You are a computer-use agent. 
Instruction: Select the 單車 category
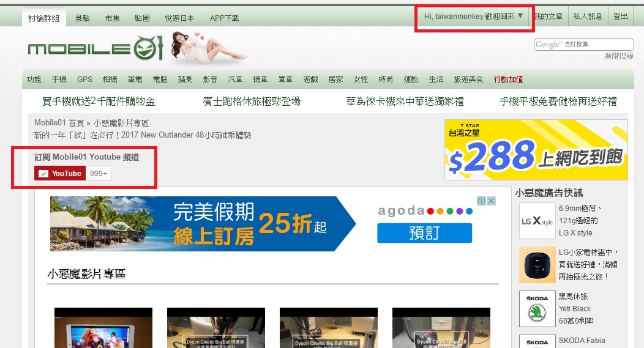[x=285, y=80]
